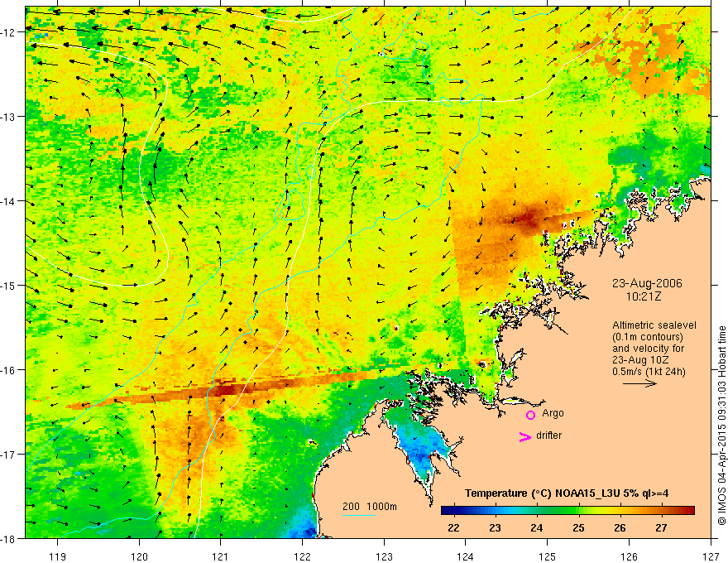
Task: Click the 'Altimetric sealevel' caption line
Action: [x=654, y=325]
